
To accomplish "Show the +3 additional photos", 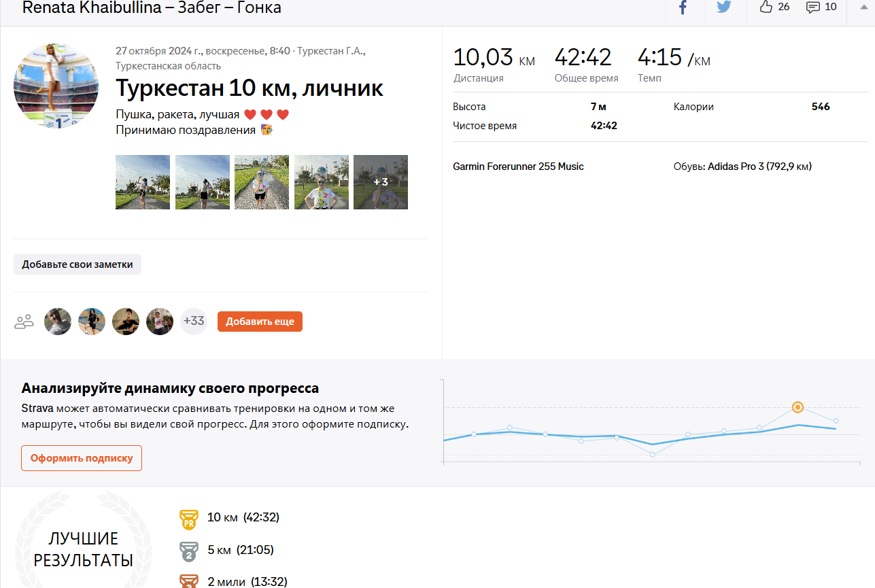I will click(x=381, y=182).
